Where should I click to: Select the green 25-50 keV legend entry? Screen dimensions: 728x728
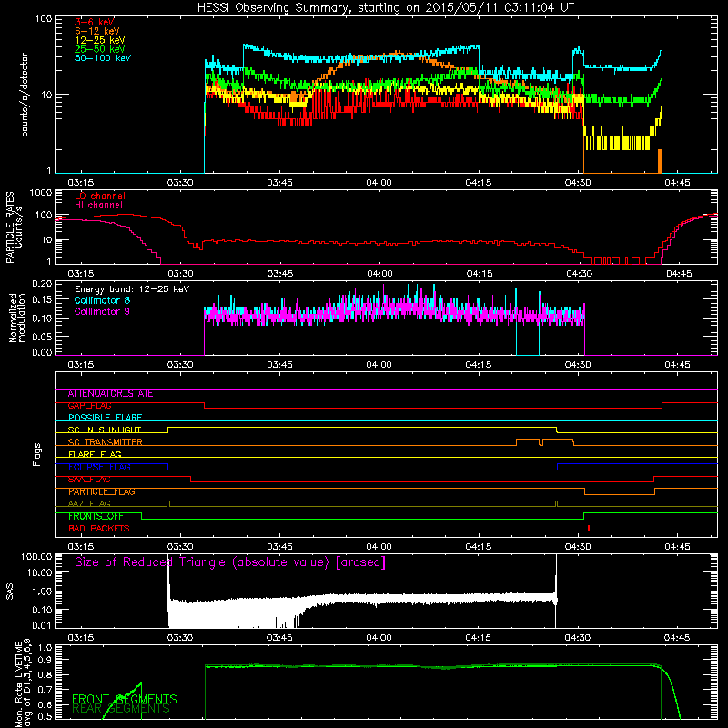point(100,49)
